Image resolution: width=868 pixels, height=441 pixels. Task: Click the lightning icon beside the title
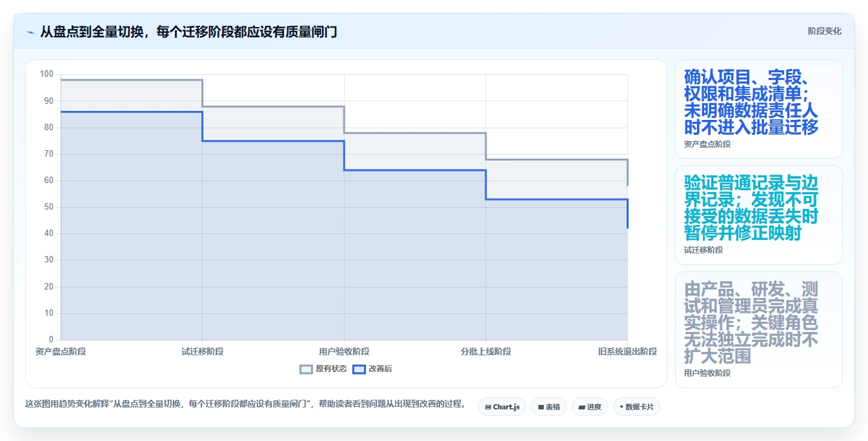[x=30, y=32]
